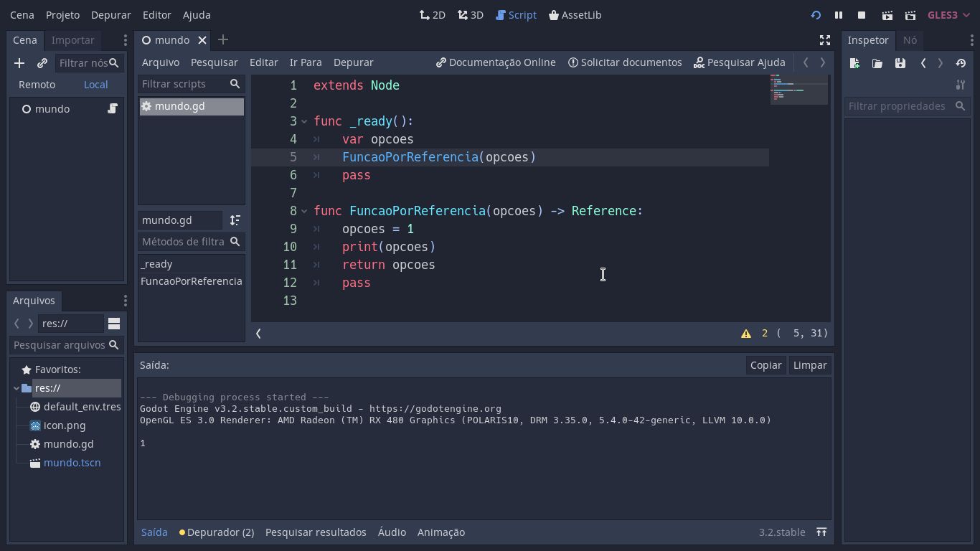Select the Remoto scene tree
Screen dimensions: 980x551
pos(37,85)
